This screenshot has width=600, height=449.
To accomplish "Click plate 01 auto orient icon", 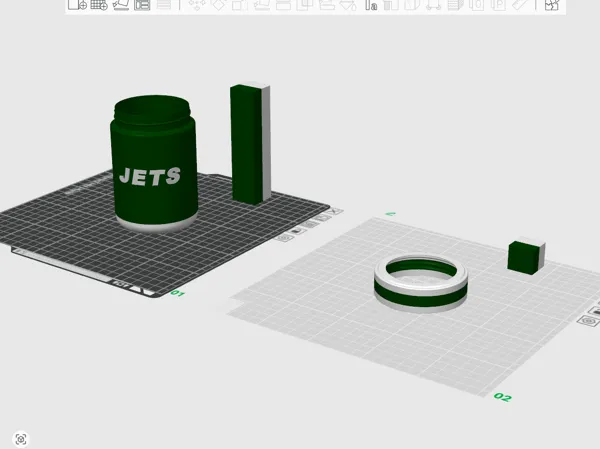I will 323,217.
